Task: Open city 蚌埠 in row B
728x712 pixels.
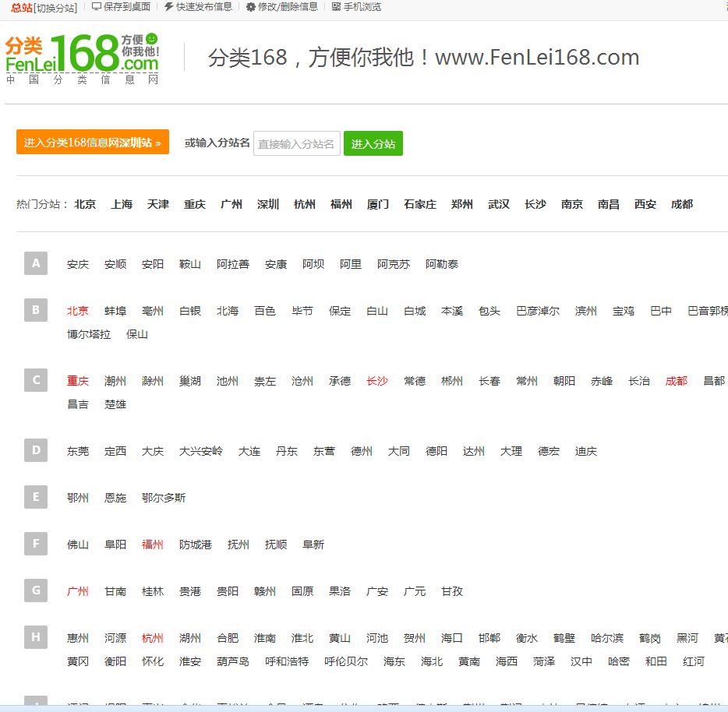Action: pyautogui.click(x=115, y=311)
